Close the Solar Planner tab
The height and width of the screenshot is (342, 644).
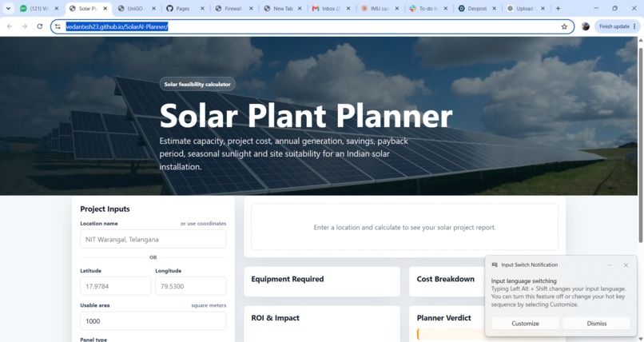click(105, 8)
